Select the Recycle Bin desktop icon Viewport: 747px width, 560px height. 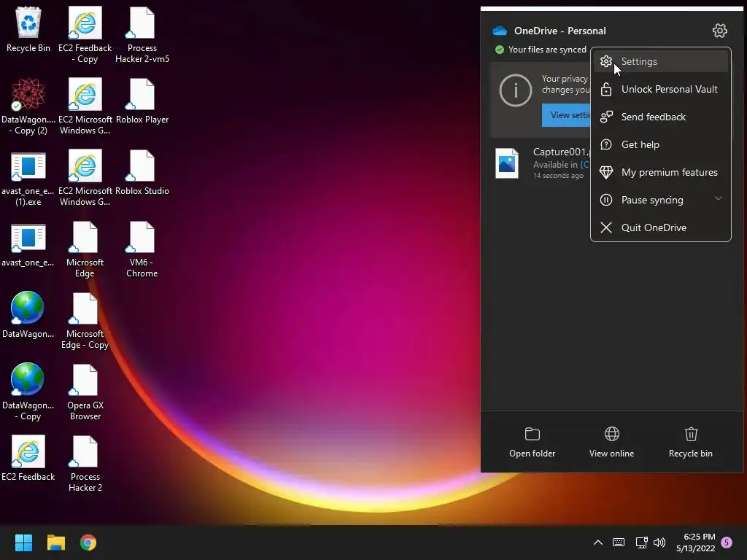coord(28,29)
